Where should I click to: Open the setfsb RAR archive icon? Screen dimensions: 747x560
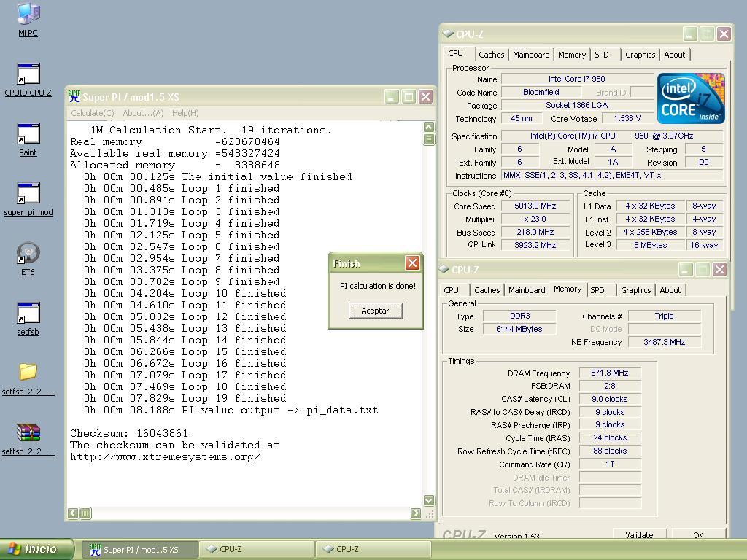point(28,433)
